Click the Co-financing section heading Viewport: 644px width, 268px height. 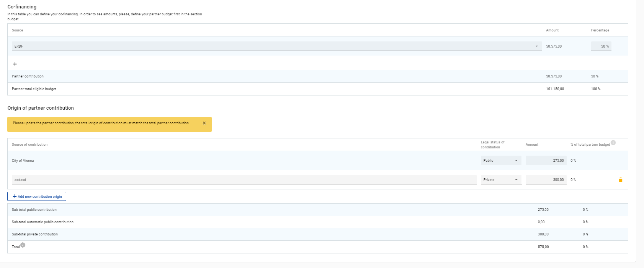[22, 7]
